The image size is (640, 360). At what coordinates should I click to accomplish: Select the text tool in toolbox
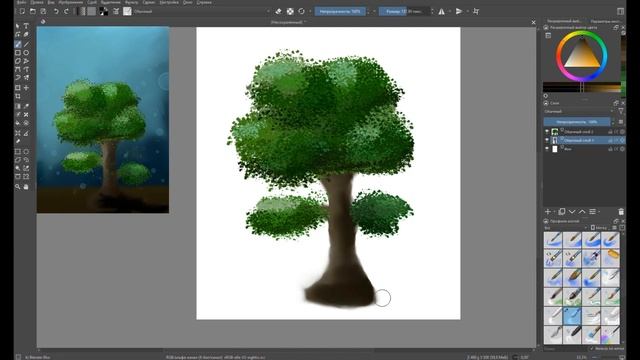click(x=26, y=26)
